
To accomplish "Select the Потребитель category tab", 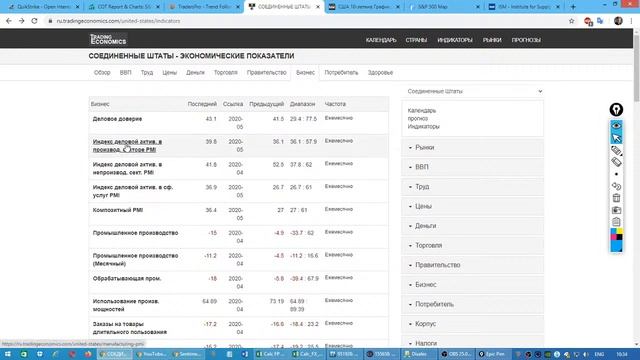I will tap(341, 73).
